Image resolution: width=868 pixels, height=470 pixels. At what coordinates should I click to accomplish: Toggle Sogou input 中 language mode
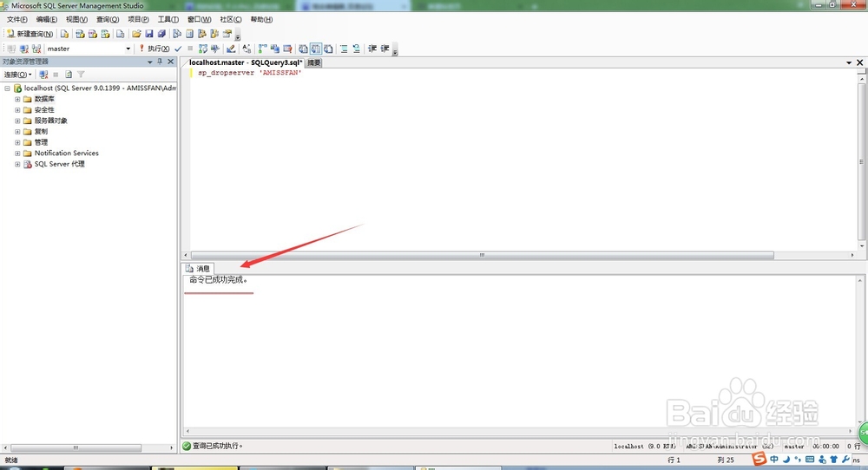[x=774, y=459]
